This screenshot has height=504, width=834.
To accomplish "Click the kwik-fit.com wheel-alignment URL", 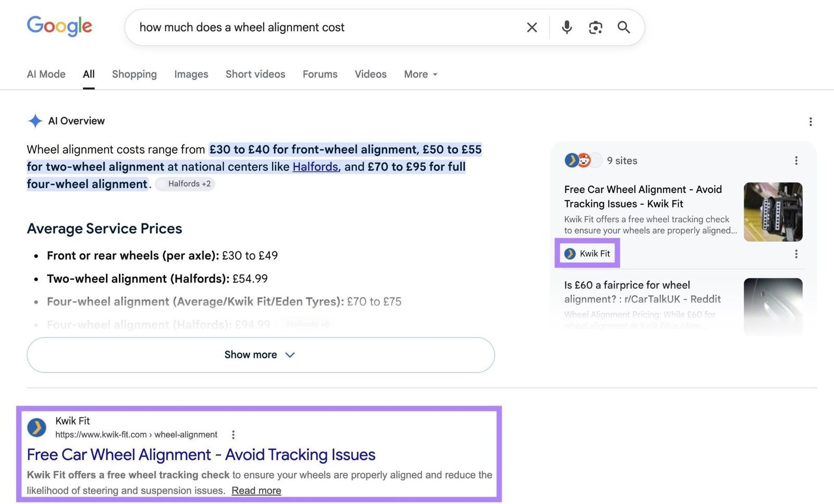I will point(136,435).
